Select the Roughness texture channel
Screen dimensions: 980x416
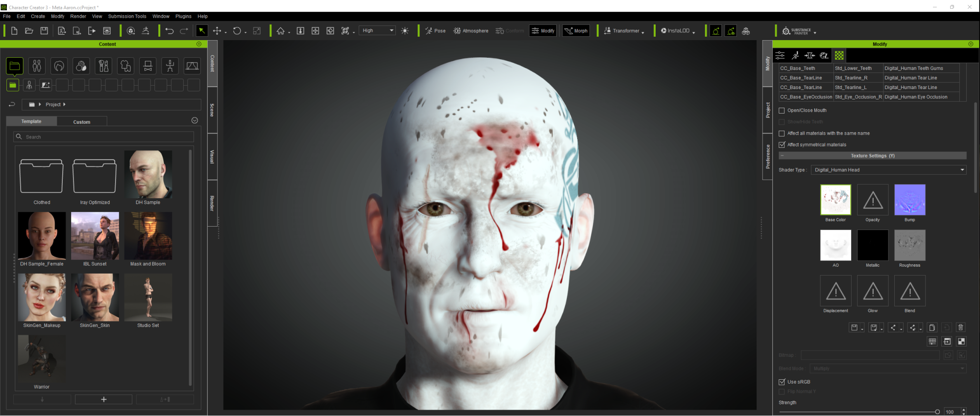coord(910,245)
